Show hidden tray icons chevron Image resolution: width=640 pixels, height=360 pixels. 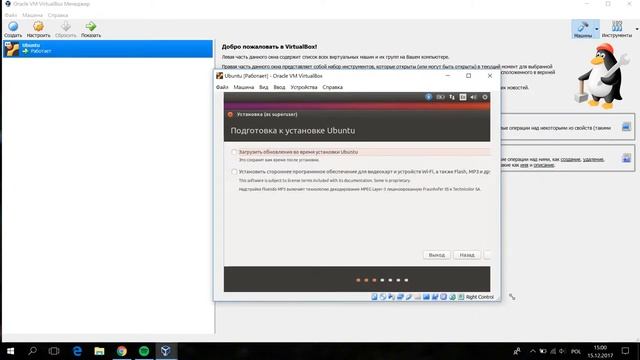tap(533, 351)
